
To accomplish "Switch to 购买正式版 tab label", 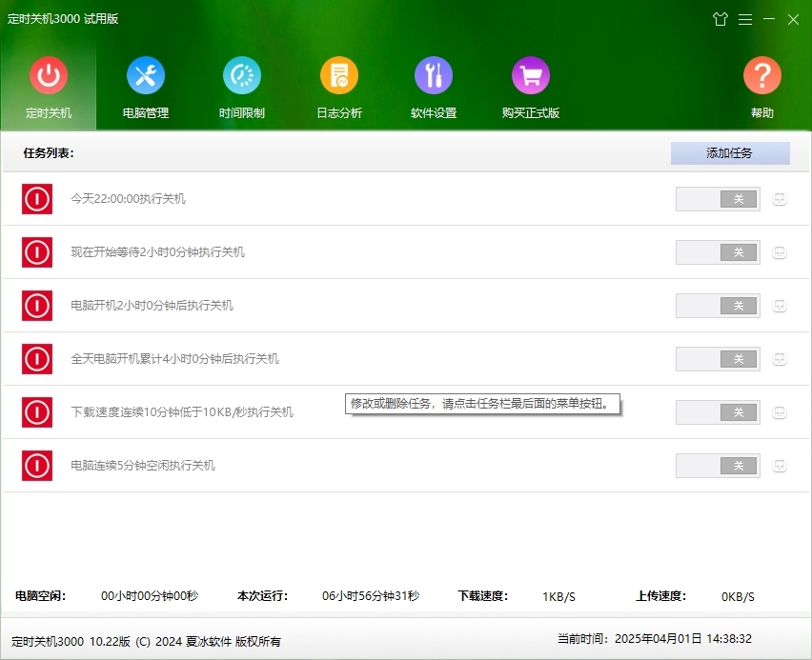I will (x=531, y=112).
